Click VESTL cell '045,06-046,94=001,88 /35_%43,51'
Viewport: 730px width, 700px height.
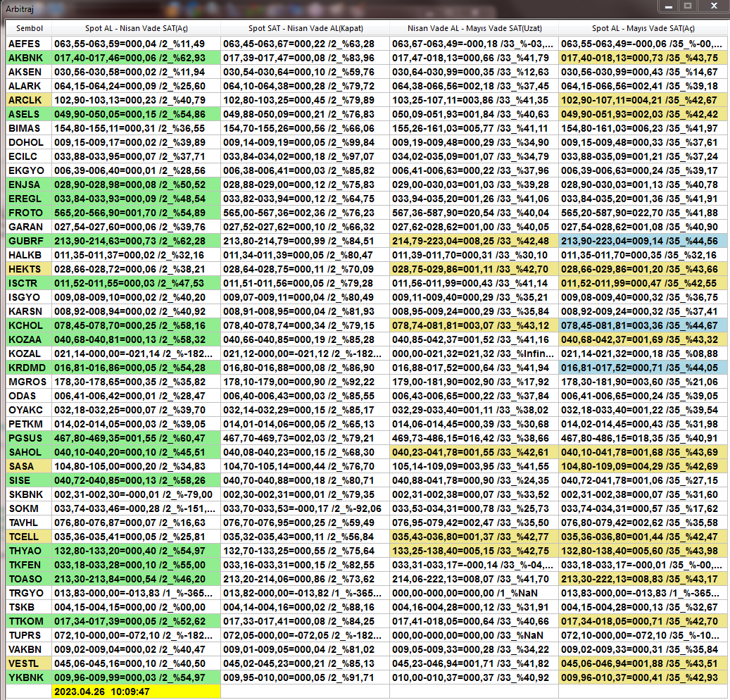click(643, 663)
